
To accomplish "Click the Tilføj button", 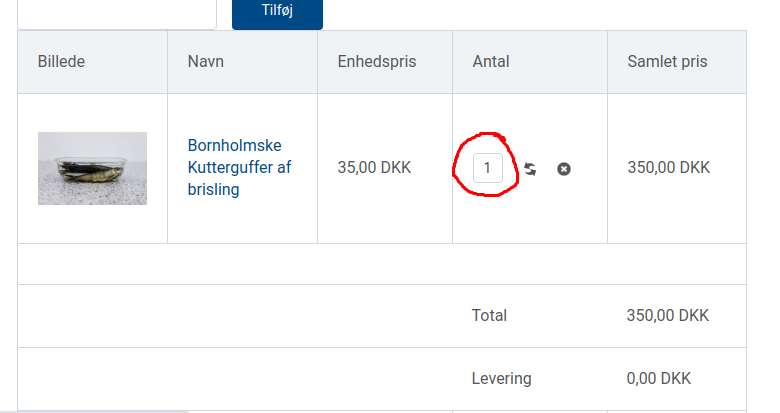I will (277, 10).
